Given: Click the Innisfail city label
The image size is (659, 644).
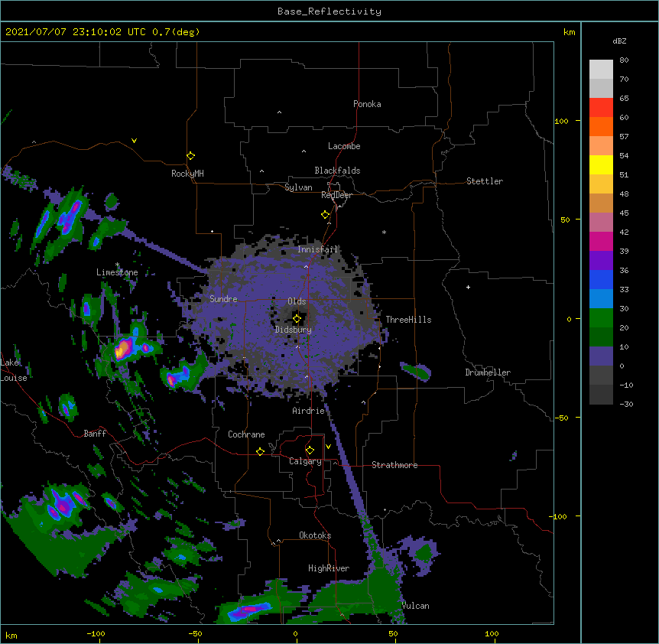Looking at the screenshot, I should 317,249.
